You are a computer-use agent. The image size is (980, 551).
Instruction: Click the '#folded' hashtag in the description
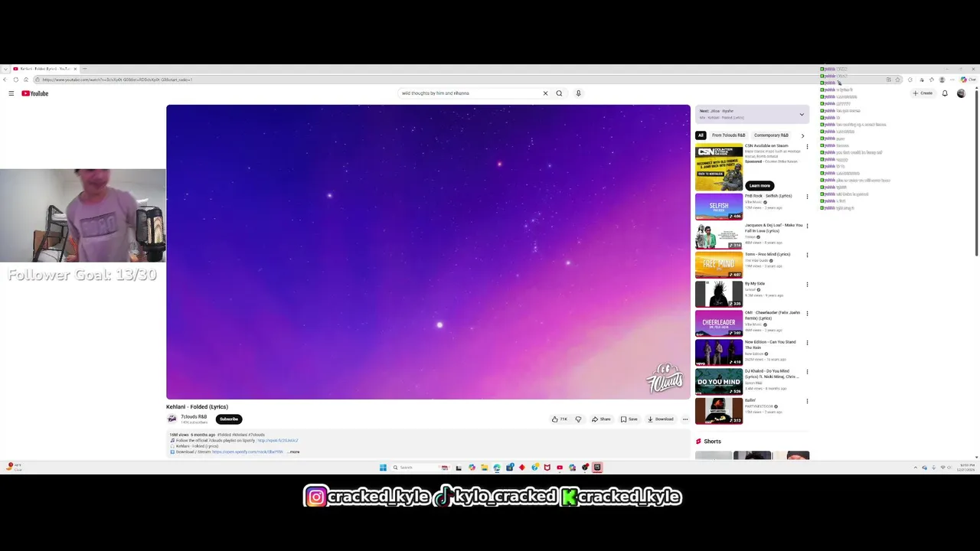(x=224, y=435)
